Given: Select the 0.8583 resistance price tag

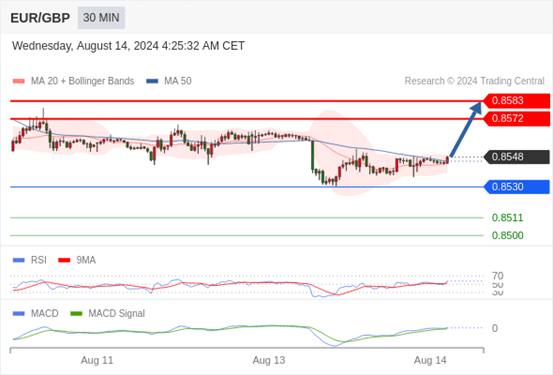Looking at the screenshot, I should click(x=516, y=101).
